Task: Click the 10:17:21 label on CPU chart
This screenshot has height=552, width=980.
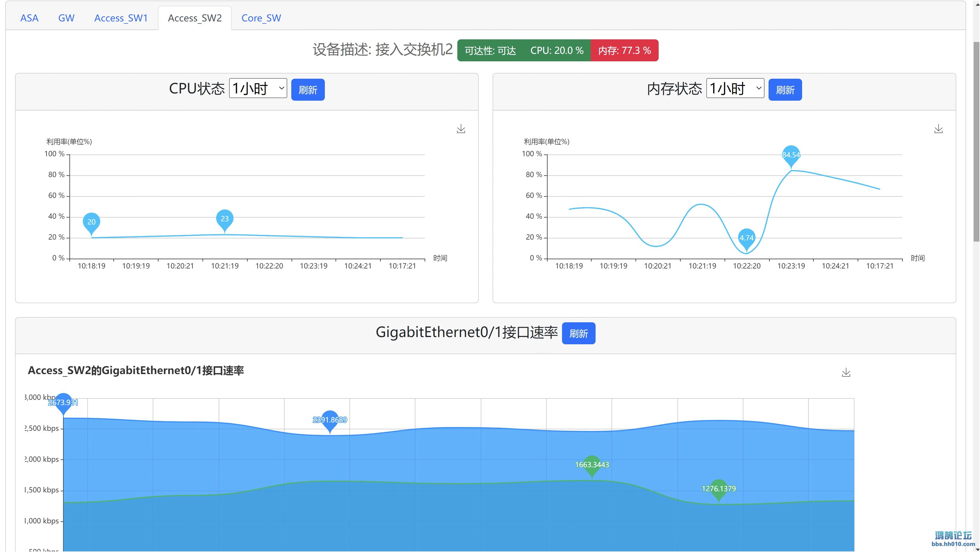Action: (x=402, y=266)
